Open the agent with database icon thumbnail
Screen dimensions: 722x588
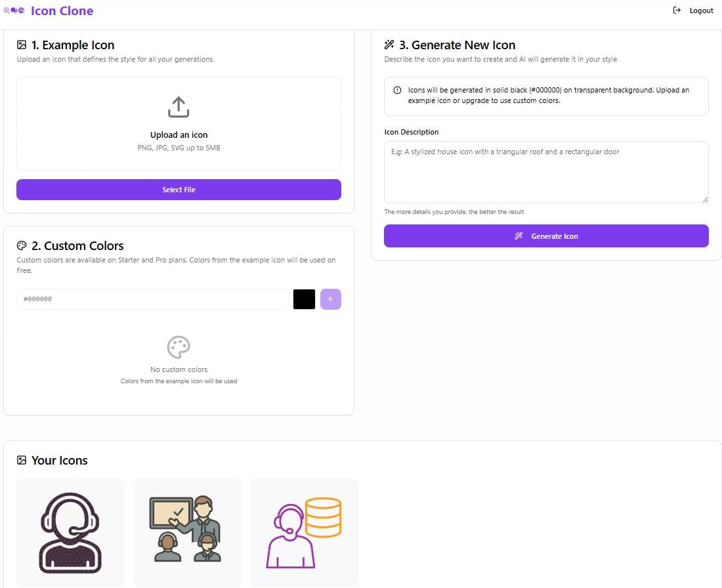pos(304,532)
